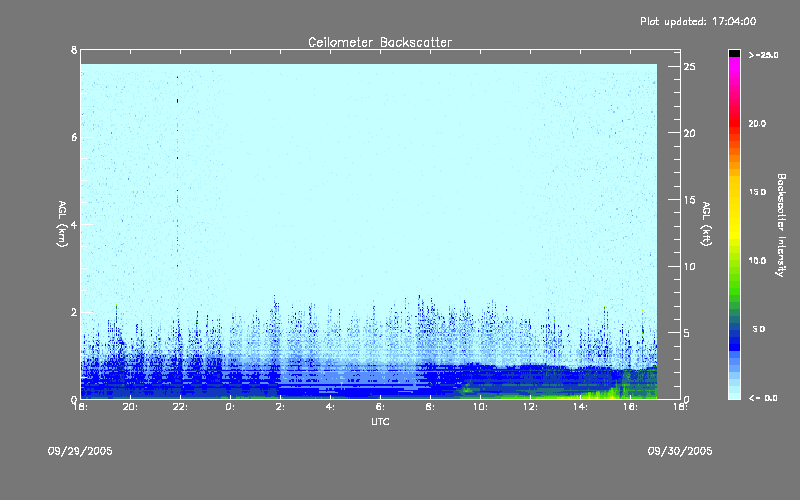
Task: Select the "16:" hour tick on UTC axis
Action: 630,407
